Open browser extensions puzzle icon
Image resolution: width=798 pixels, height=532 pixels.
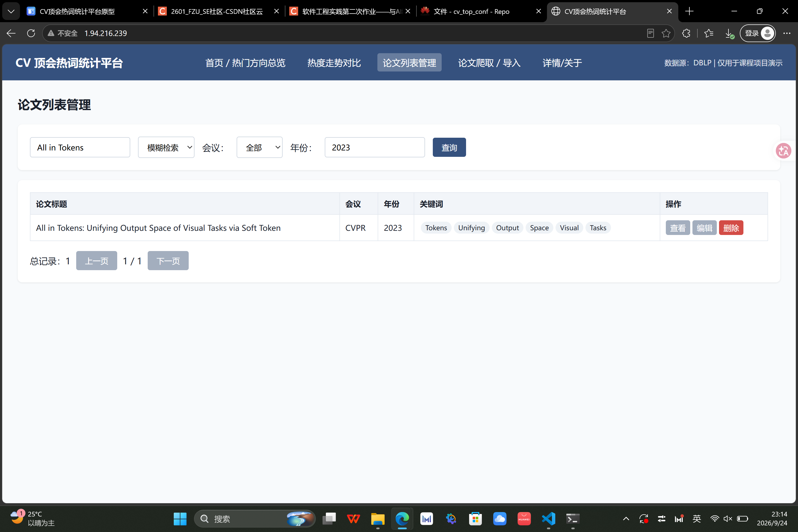pyautogui.click(x=686, y=33)
